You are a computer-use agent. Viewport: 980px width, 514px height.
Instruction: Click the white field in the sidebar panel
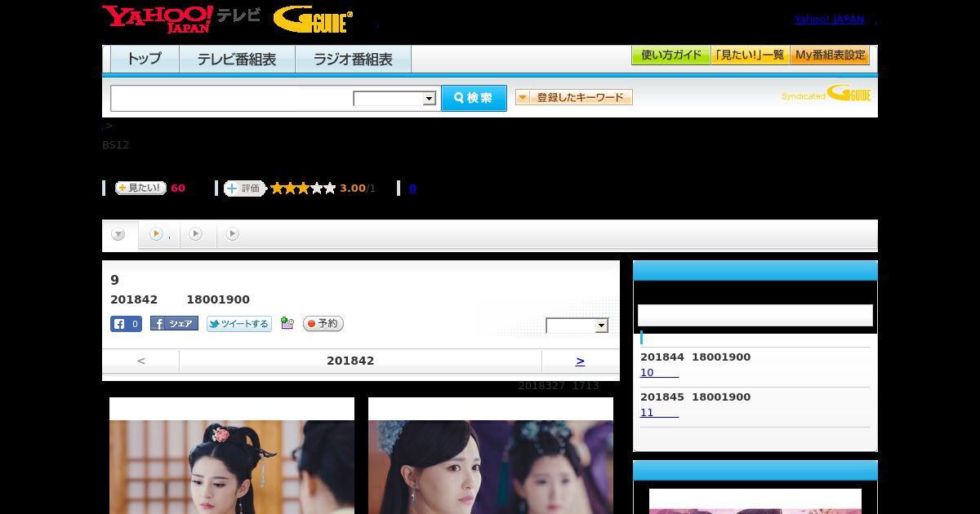(755, 316)
